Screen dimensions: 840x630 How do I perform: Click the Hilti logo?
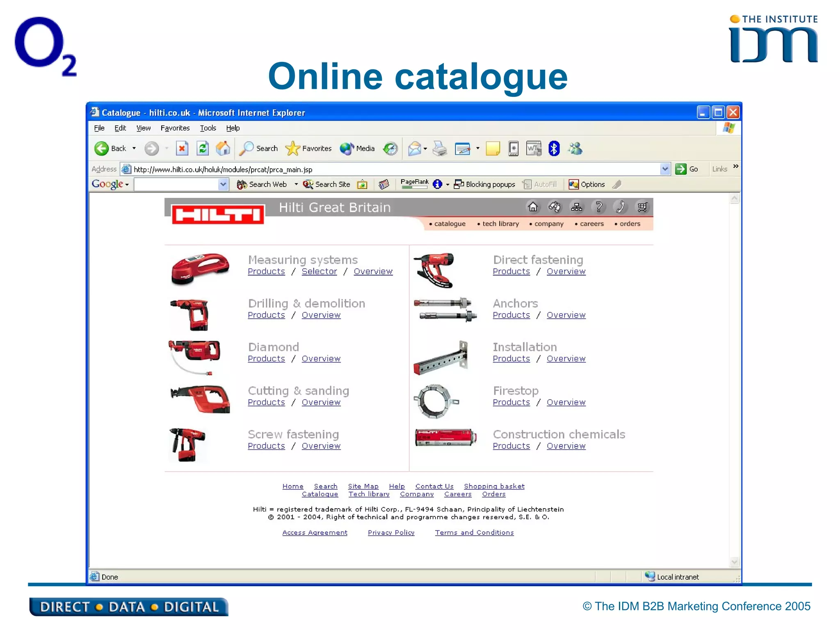coord(218,215)
